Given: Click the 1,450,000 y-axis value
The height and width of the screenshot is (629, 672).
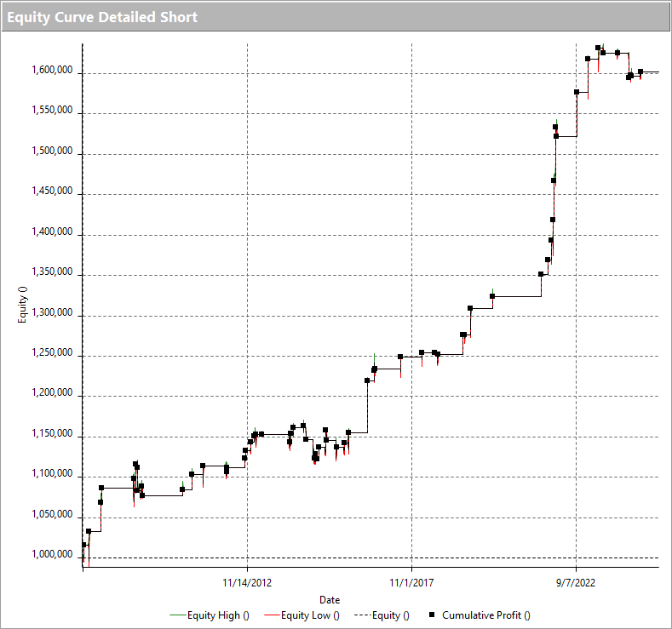Looking at the screenshot, I should [52, 191].
